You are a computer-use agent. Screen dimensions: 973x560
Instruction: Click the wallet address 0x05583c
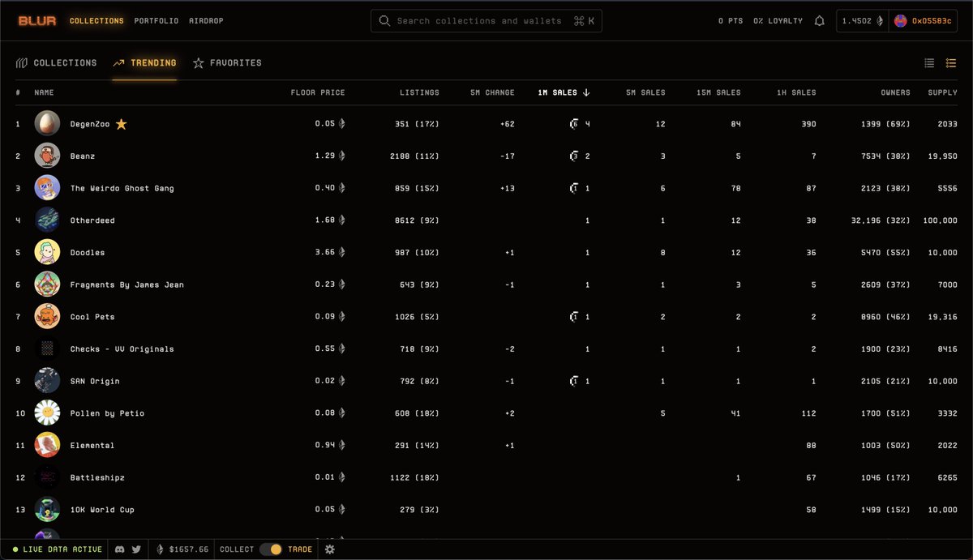tap(932, 21)
